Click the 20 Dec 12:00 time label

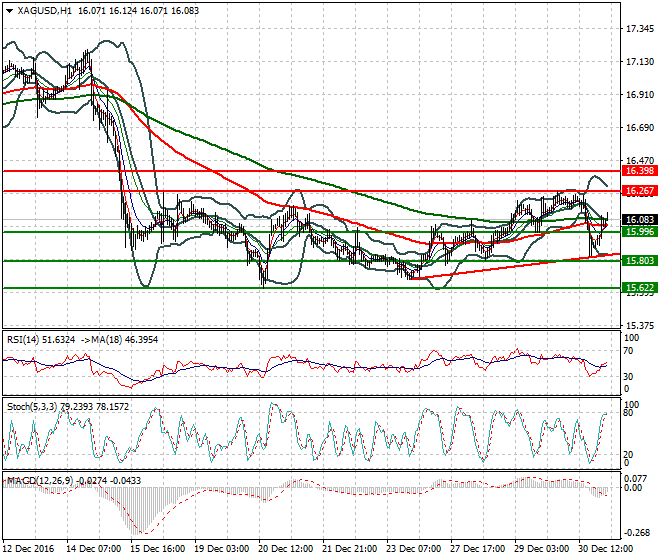[x=285, y=549]
